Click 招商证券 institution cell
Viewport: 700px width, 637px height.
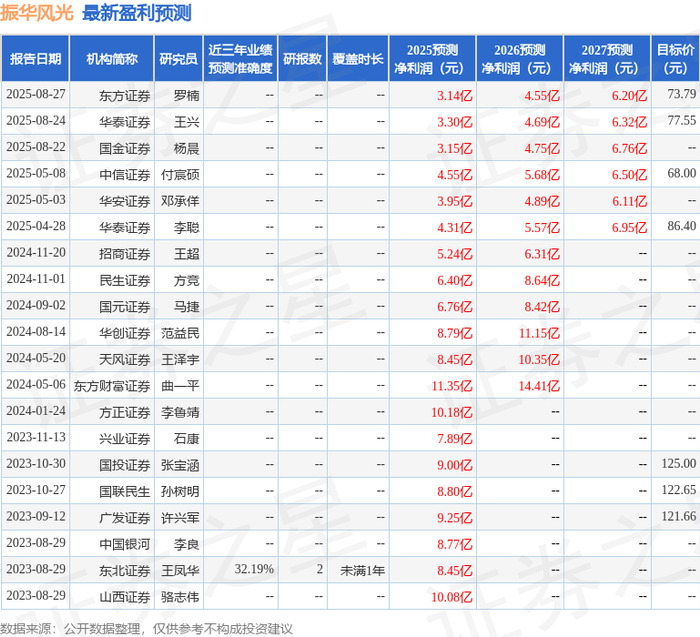(125, 253)
